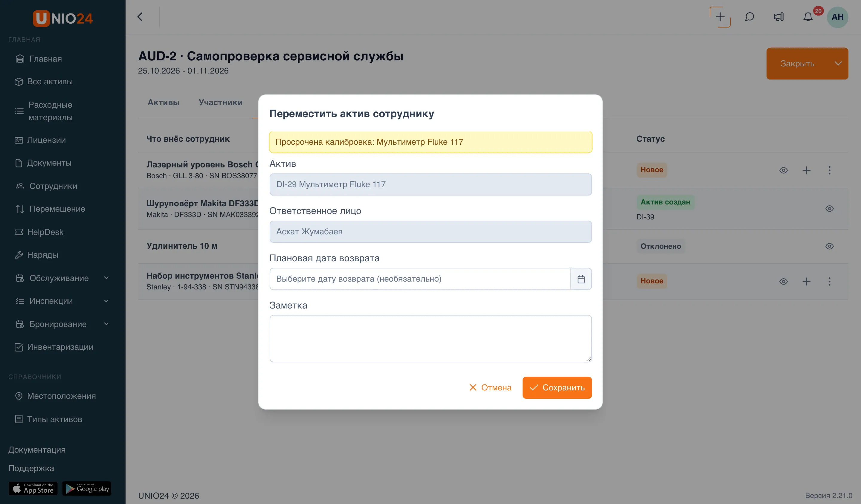Switch to the Активы tab
Screen dimensions: 861x504
coord(163,103)
